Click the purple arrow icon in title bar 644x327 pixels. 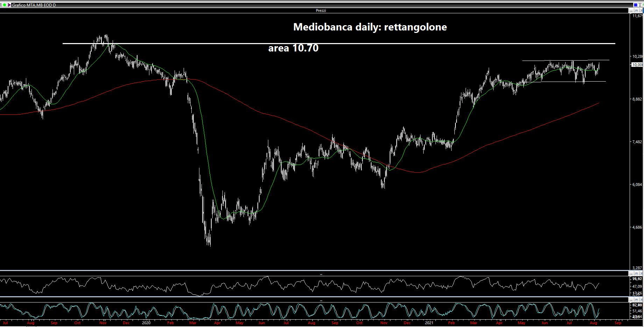9,5
